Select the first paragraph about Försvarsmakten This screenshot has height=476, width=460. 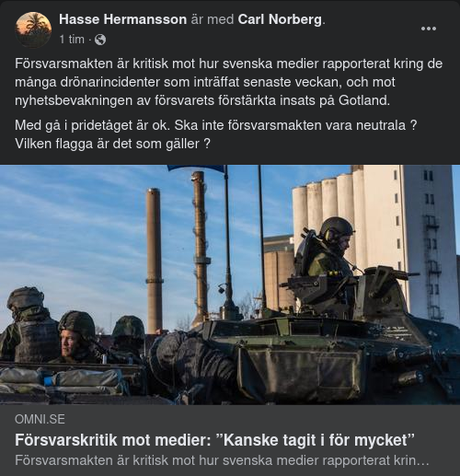point(228,82)
